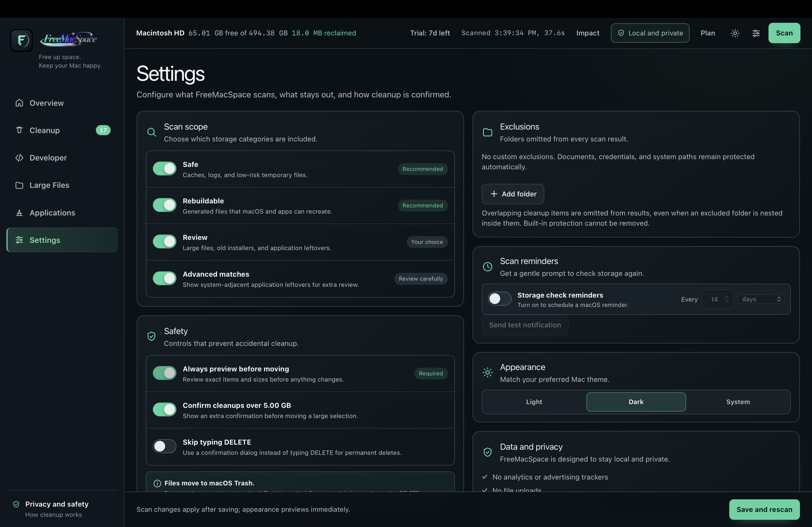Open Impact in the header

(588, 33)
